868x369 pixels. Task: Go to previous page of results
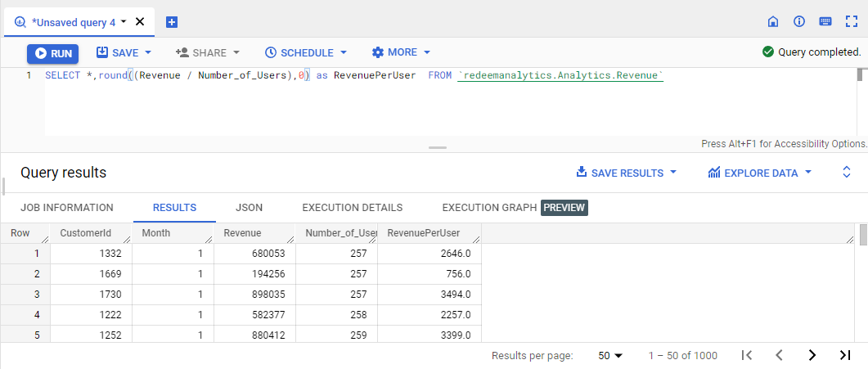(780, 355)
